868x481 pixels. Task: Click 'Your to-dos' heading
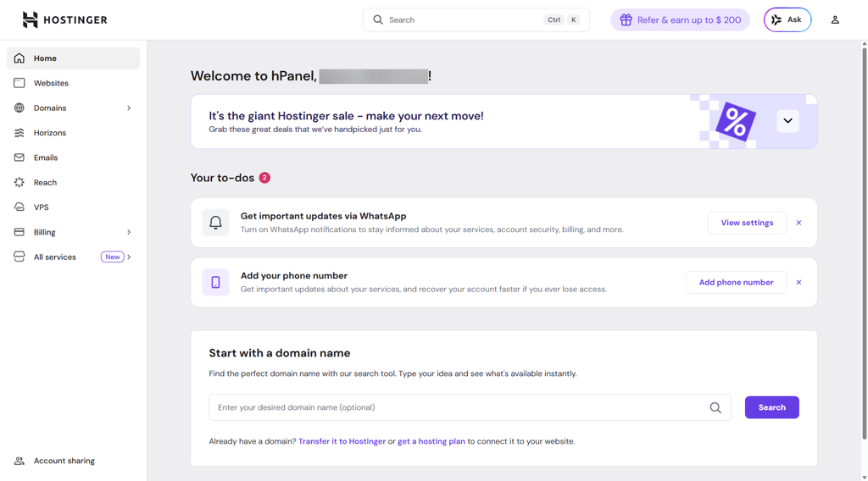click(x=222, y=178)
